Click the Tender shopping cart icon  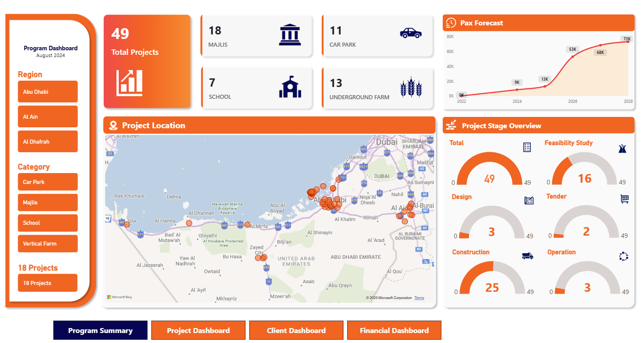point(625,198)
